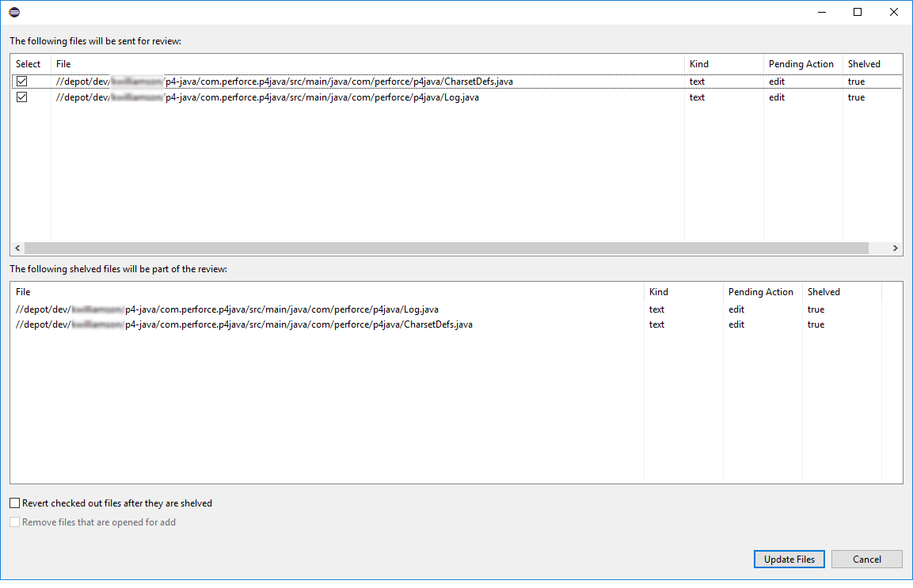Uncheck the Log.java file checkbox
The width and height of the screenshot is (913, 588).
(x=22, y=97)
